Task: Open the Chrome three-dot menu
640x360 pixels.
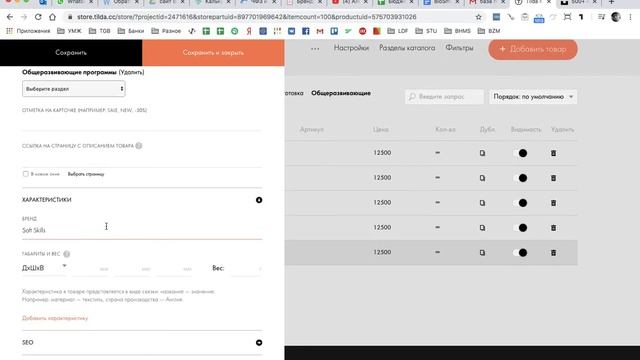Action: (x=631, y=17)
